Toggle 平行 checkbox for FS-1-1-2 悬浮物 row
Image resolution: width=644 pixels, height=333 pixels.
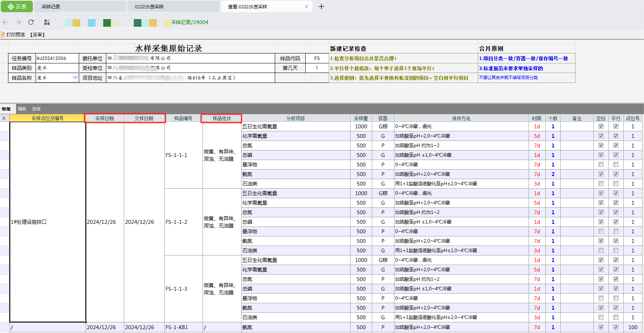pyautogui.click(x=616, y=231)
